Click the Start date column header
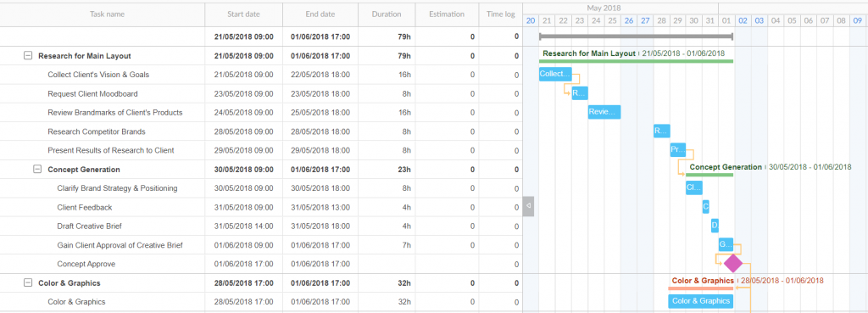 click(243, 14)
